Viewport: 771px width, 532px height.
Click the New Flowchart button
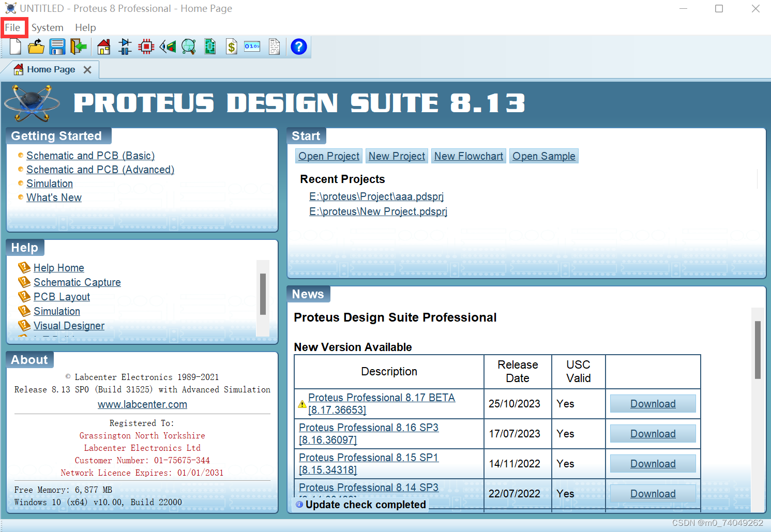click(468, 156)
